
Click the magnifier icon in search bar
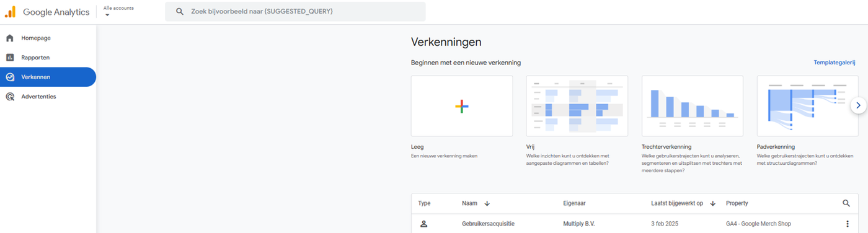tap(180, 11)
